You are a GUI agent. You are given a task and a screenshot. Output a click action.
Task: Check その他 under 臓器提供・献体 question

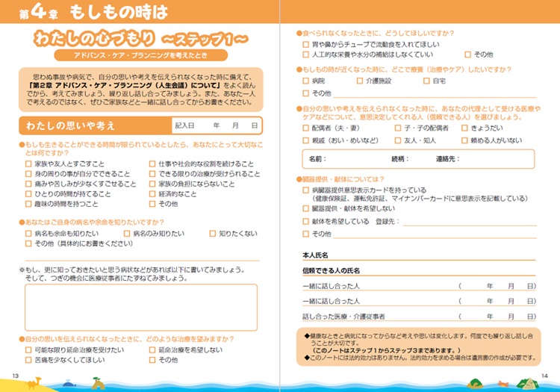(x=305, y=234)
